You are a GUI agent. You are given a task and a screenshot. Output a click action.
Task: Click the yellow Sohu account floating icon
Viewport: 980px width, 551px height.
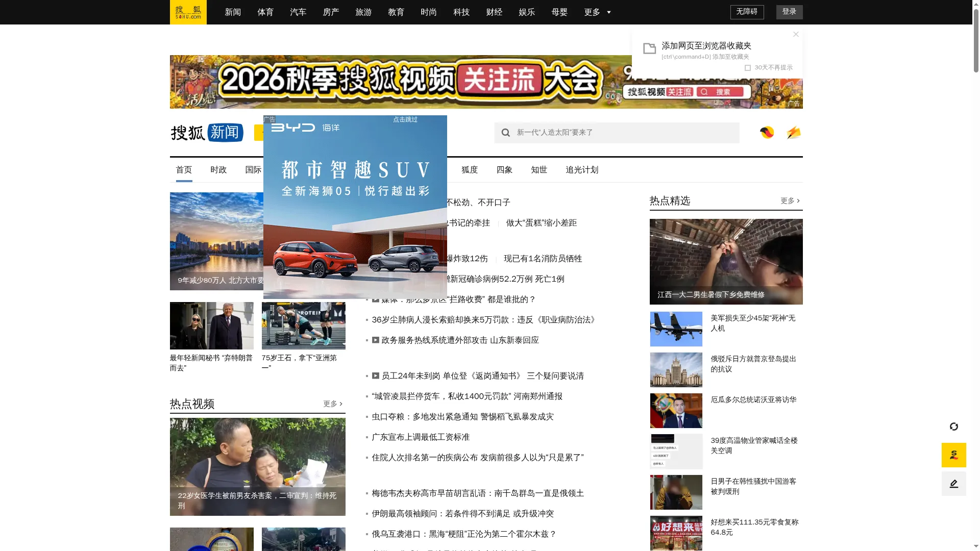[953, 455]
